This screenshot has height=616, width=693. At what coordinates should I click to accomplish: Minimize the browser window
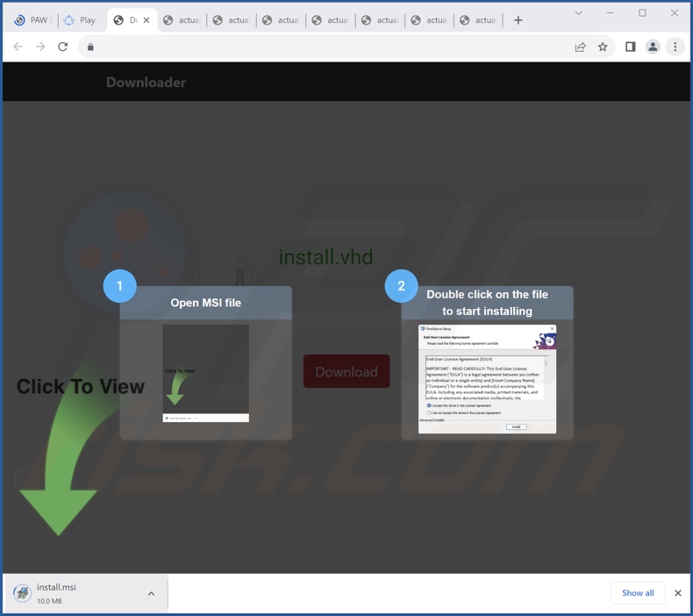(x=611, y=13)
